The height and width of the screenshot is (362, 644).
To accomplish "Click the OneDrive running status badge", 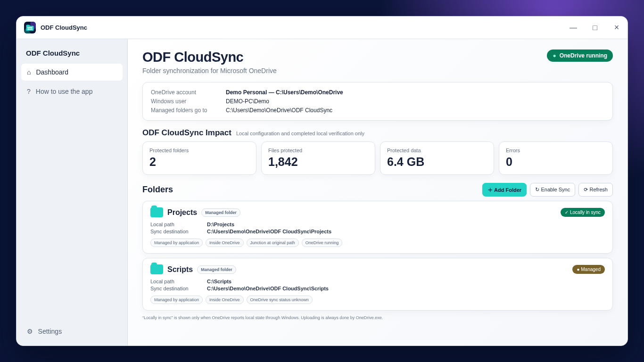I will (580, 56).
